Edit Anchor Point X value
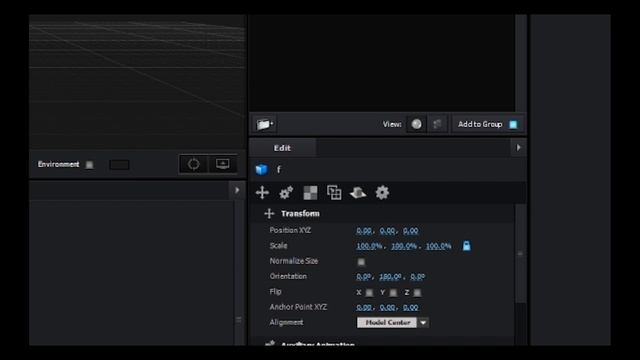This screenshot has width=640, height=360. tap(364, 307)
